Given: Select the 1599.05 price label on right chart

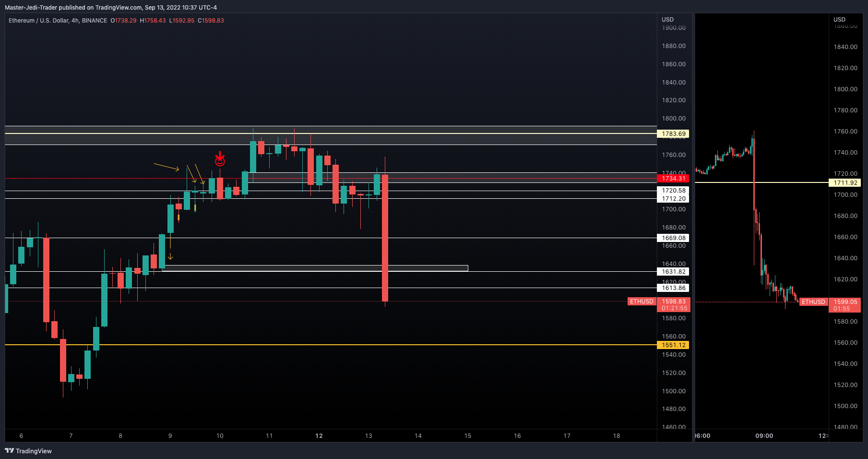Looking at the screenshot, I should (845, 302).
